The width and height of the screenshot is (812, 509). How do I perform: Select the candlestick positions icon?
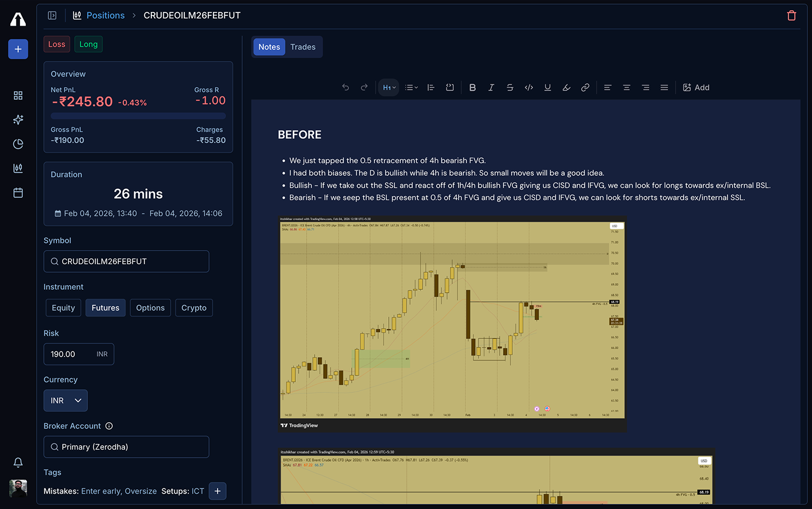pos(18,168)
